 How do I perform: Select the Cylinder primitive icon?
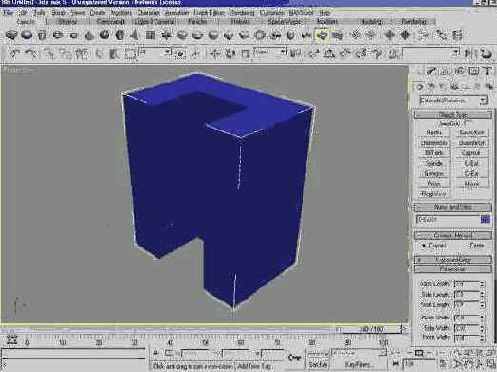(42, 35)
